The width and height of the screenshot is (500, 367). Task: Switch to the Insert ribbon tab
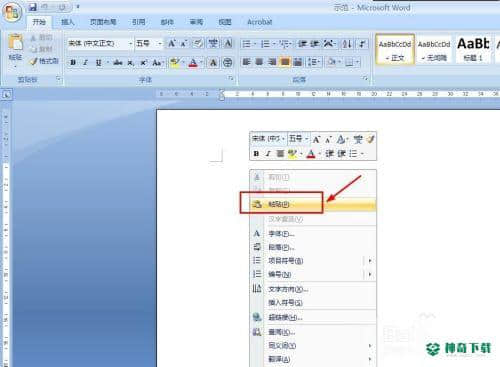pos(68,22)
